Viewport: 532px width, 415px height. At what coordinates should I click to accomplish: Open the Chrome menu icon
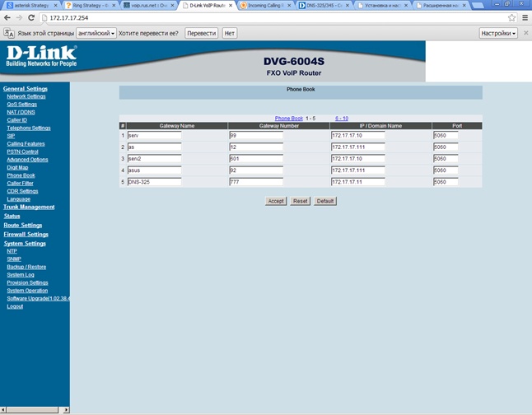525,17
